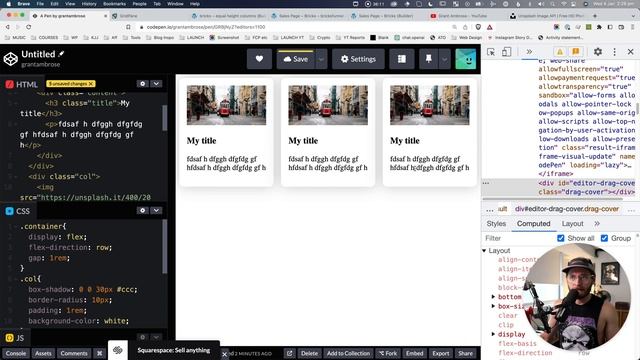
Task: Click the browser address bar URL
Action: pyautogui.click(x=206, y=27)
